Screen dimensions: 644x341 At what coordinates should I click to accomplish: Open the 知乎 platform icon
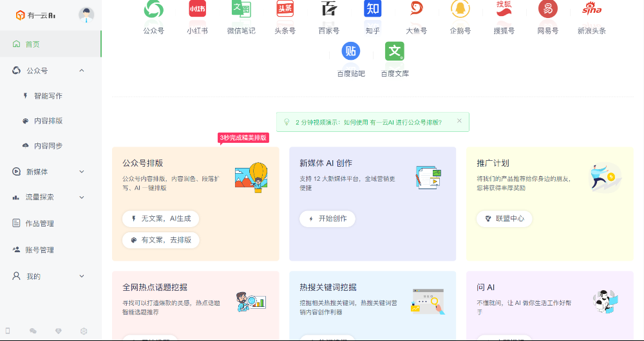tap(372, 9)
